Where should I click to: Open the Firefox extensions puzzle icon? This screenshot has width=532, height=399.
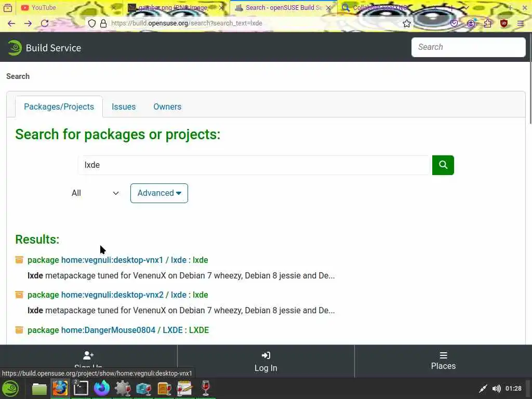point(487,23)
